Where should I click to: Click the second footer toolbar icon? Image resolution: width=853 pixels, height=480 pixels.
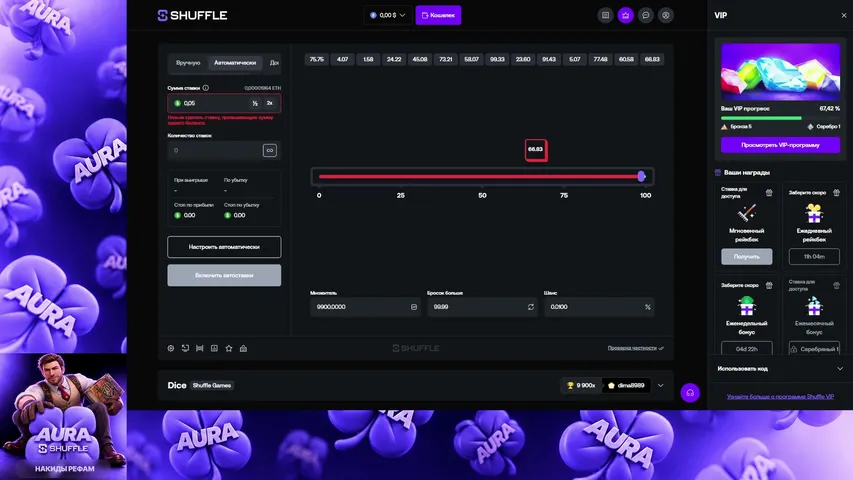[x=186, y=348]
